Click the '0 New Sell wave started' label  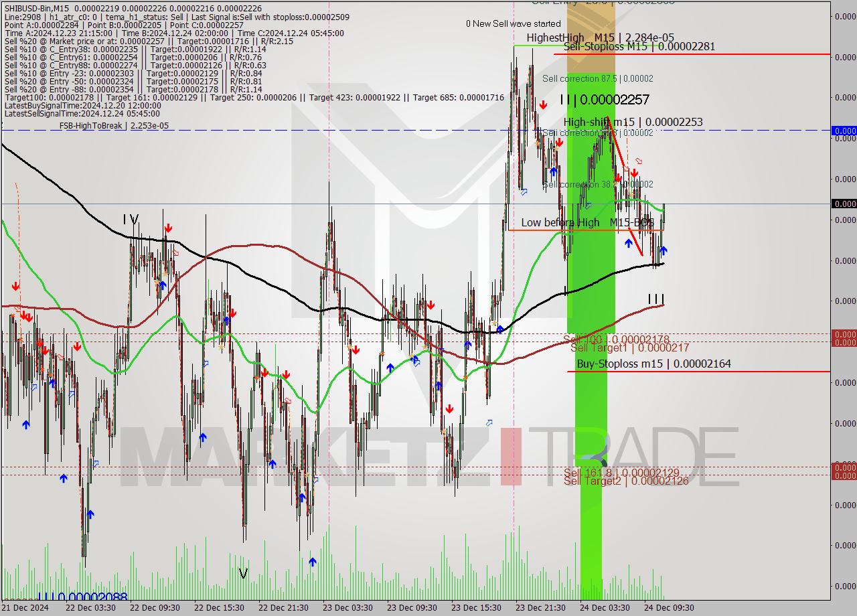click(x=514, y=23)
